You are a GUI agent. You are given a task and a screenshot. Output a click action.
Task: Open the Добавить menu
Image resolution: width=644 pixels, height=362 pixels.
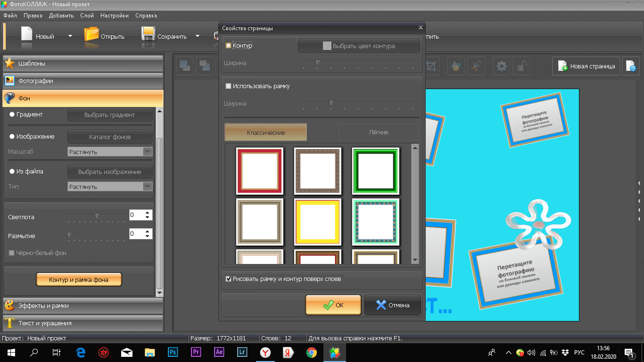[61, 16]
